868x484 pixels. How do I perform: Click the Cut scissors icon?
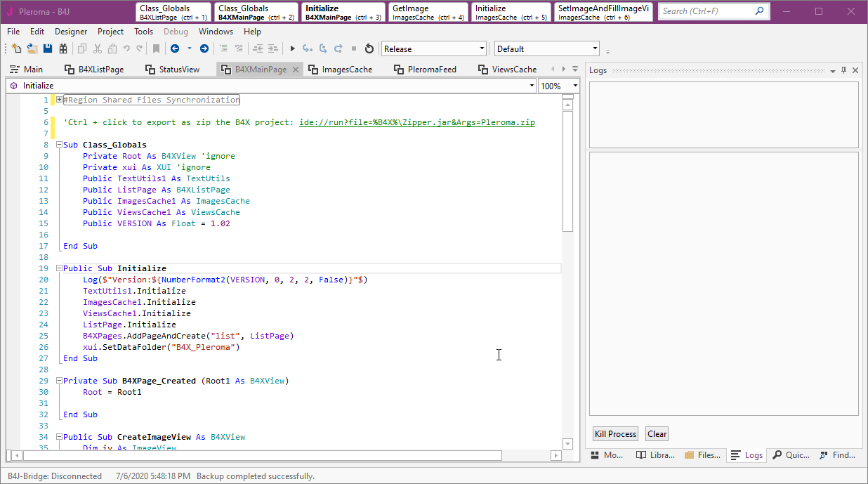[x=97, y=48]
